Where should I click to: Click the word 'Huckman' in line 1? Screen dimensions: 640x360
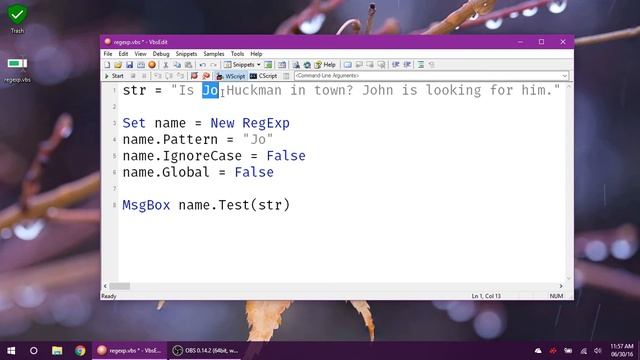[254, 90]
